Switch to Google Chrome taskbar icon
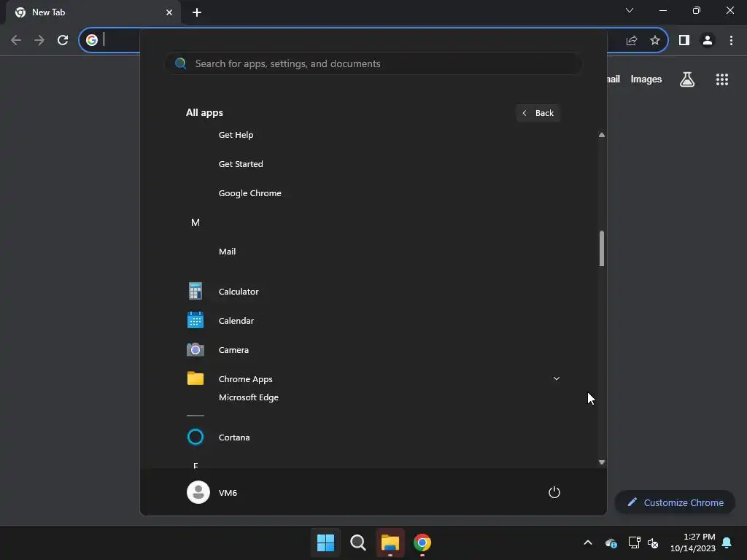The height and width of the screenshot is (560, 747). tap(422, 542)
